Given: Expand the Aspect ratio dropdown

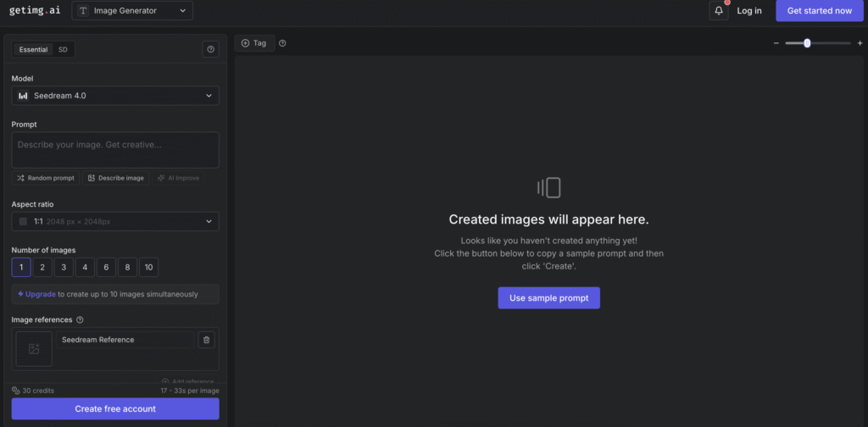Looking at the screenshot, I should click(115, 221).
